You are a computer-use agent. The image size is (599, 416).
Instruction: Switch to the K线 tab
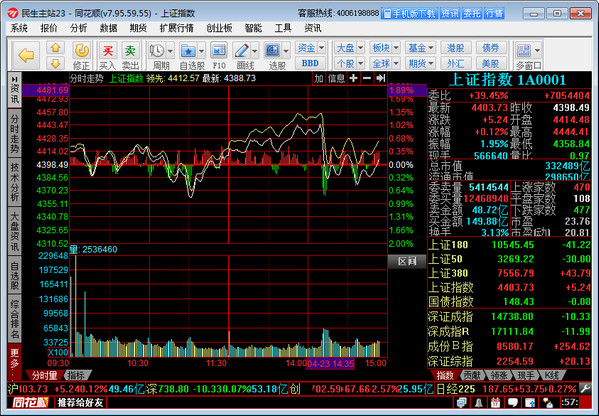pos(552,376)
